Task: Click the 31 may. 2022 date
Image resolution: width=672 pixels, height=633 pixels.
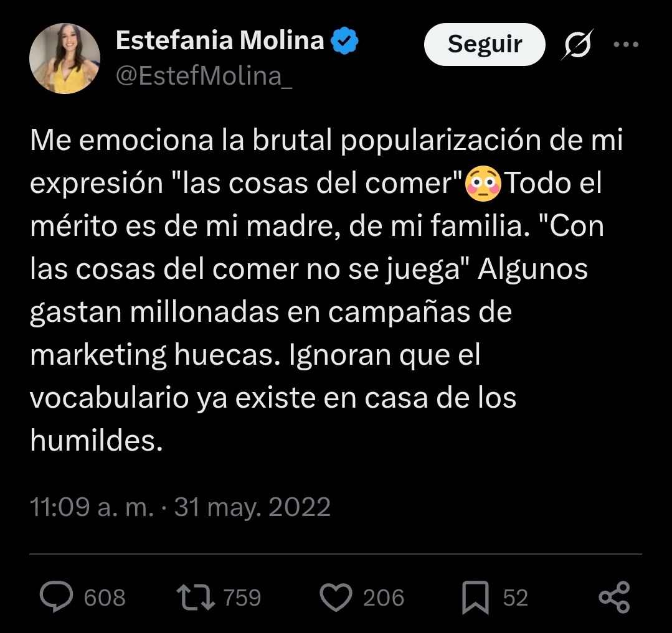Action: [x=252, y=507]
